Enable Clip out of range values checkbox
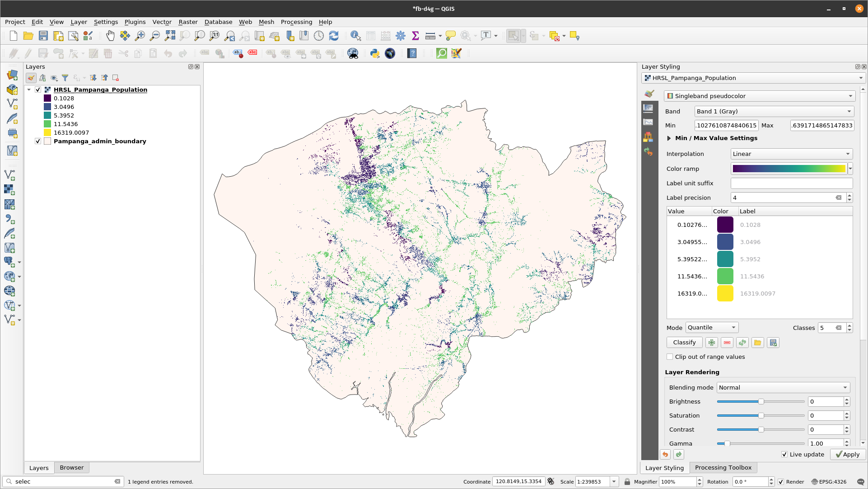 670,357
